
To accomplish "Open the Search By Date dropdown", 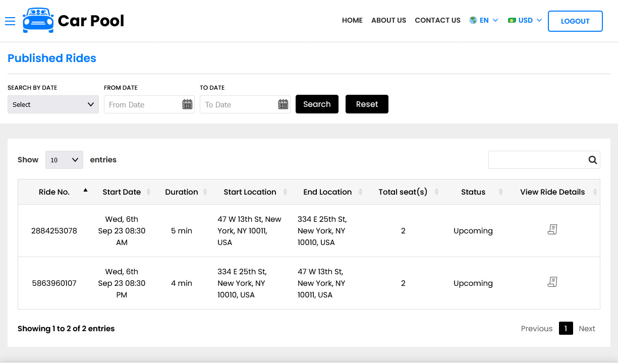I will (53, 104).
